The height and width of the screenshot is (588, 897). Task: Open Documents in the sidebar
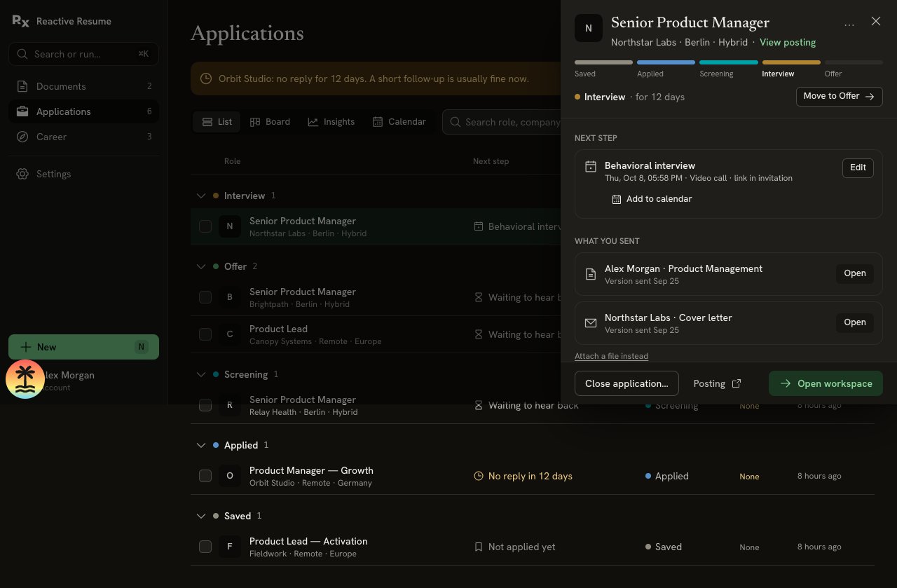[x=83, y=86]
